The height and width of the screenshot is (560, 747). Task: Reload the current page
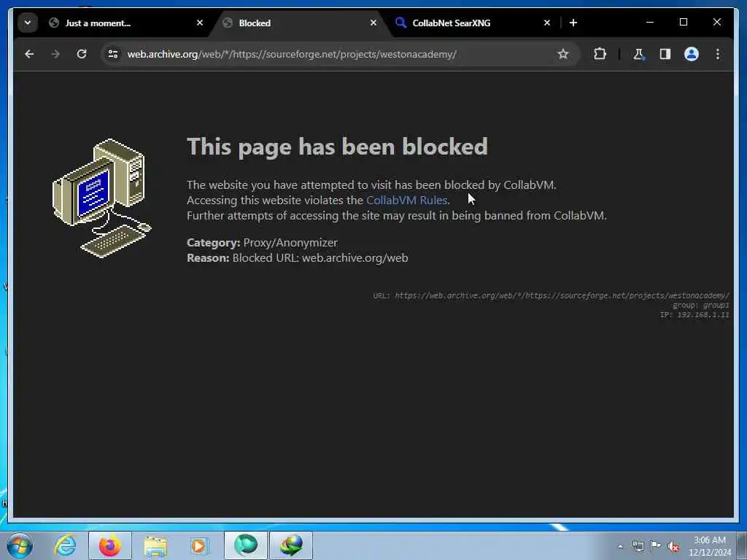[82, 54]
